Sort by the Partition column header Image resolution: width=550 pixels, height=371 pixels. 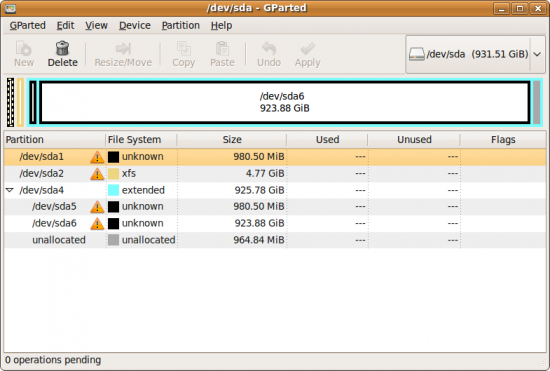tap(55, 140)
